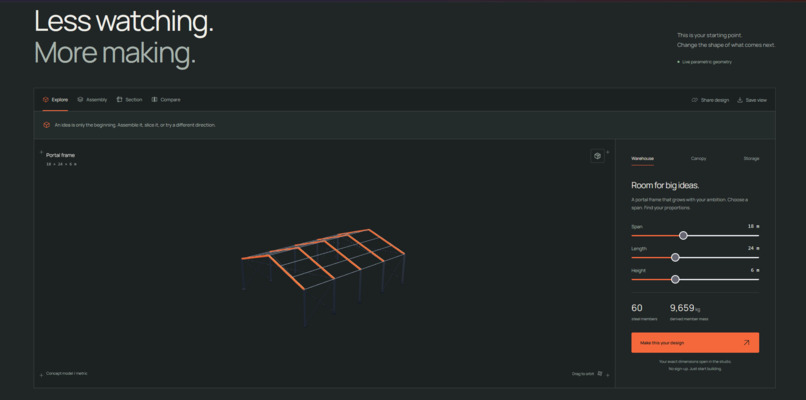
Task: Click the 9,659 kg mass value
Action: click(685, 308)
